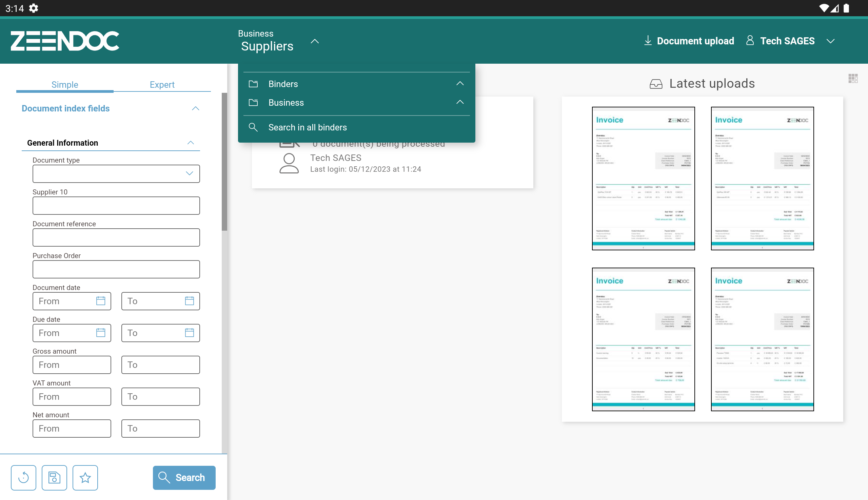Collapse the Binders folder entry
Screen dimensions: 868x500
coord(460,84)
